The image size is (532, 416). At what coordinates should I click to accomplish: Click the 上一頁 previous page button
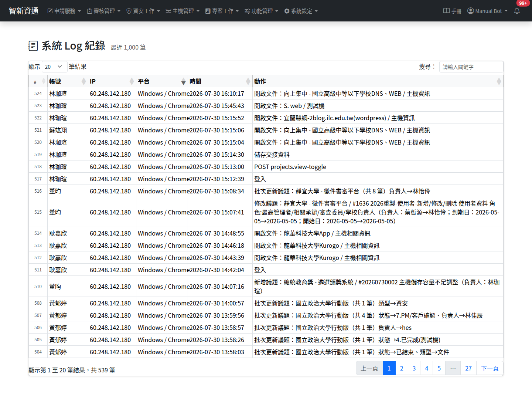click(x=369, y=368)
